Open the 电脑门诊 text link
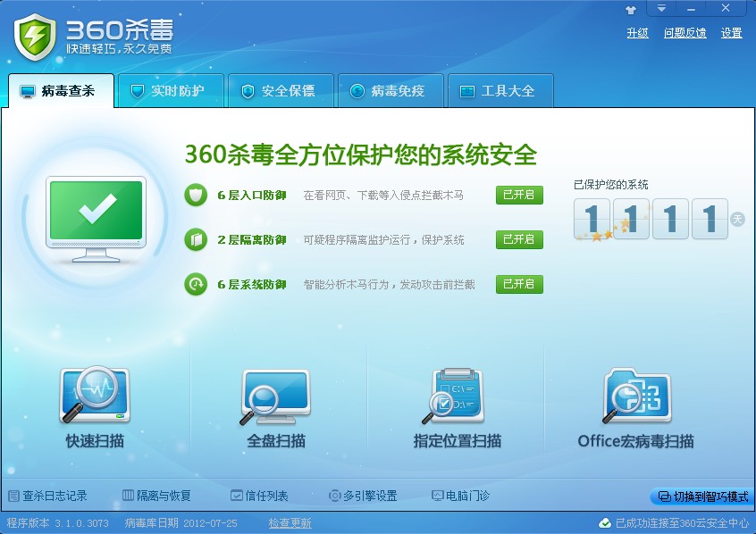Image resolution: width=756 pixels, height=534 pixels. click(467, 496)
